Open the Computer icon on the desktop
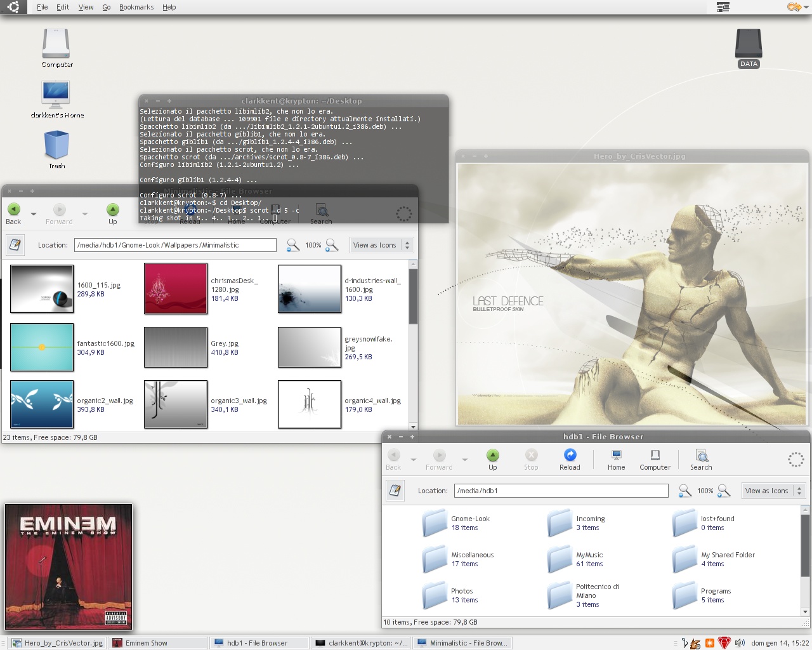This screenshot has height=650, width=812. [56, 48]
